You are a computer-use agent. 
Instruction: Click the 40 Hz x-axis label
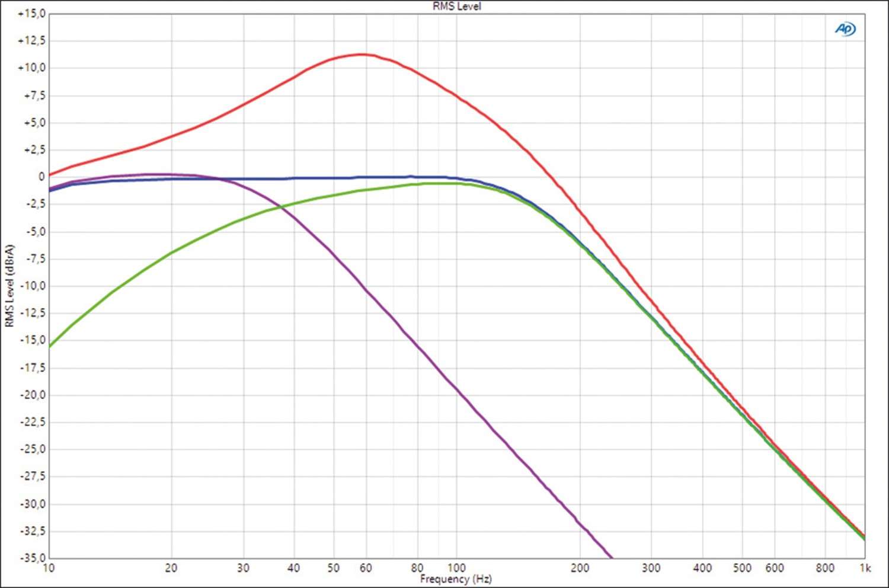[294, 568]
